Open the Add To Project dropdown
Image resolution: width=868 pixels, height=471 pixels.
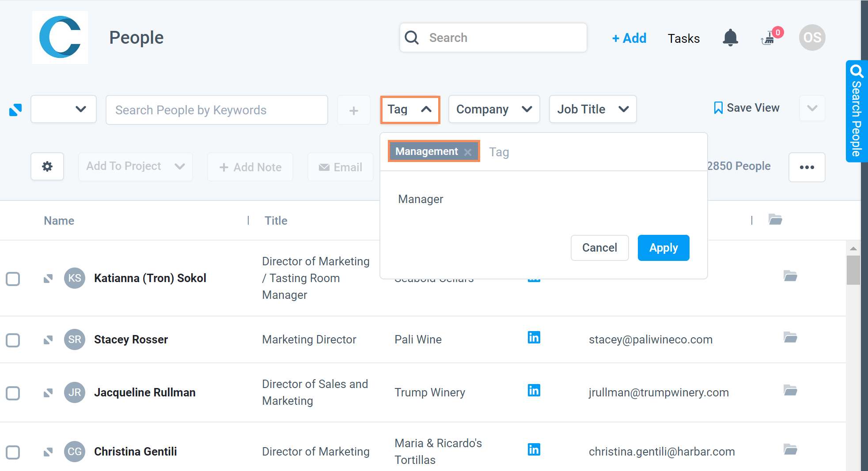(x=135, y=166)
